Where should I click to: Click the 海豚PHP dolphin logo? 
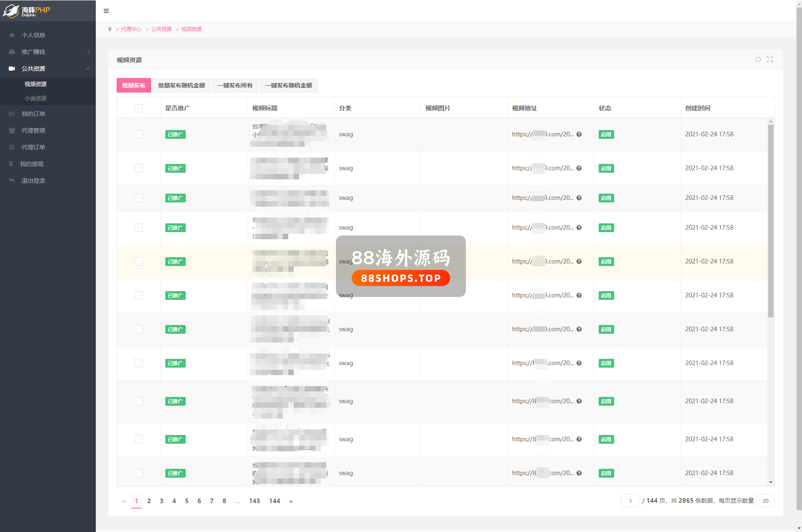(x=26, y=11)
